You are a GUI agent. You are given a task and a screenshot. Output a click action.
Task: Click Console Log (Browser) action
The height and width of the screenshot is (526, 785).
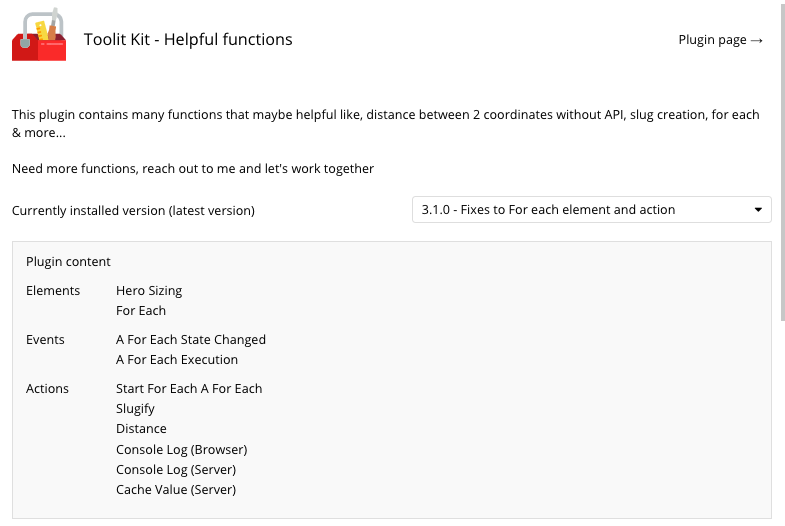(x=181, y=450)
